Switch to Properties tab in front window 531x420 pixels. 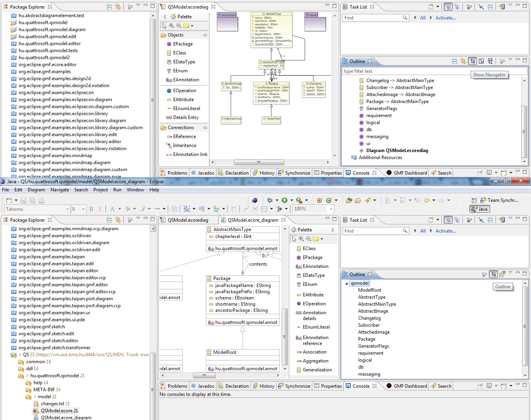pos(328,386)
